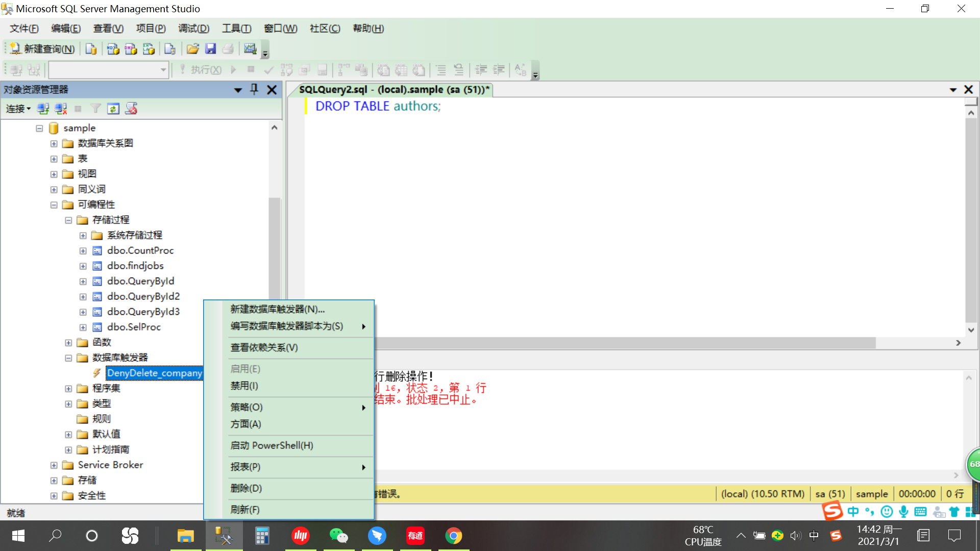Open WeChat from the taskbar

pyautogui.click(x=338, y=536)
